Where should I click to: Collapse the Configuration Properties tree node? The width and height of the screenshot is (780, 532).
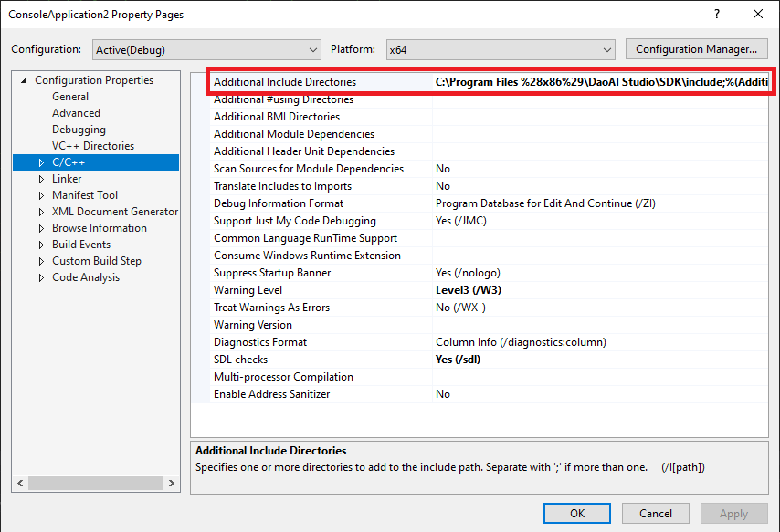(x=24, y=80)
